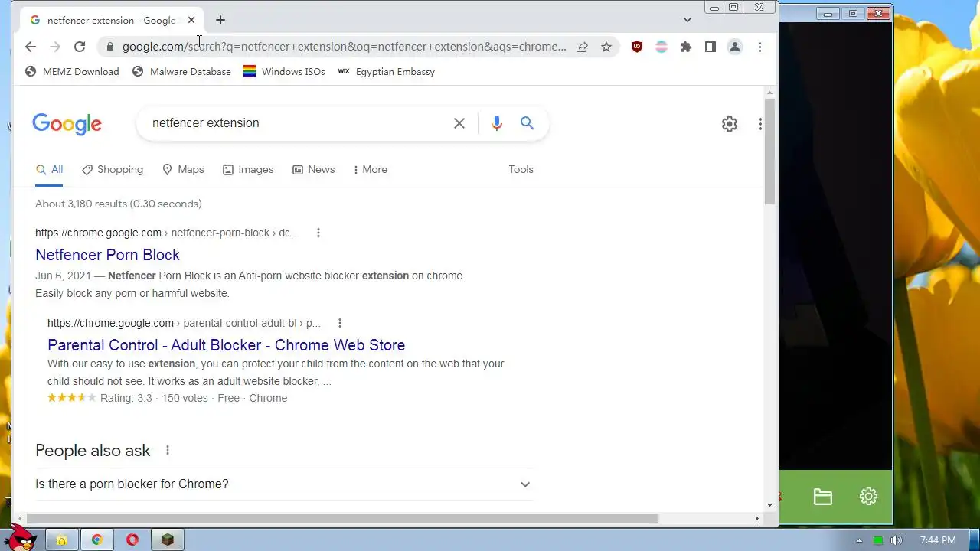Close the netfencer extension tab
The image size is (980, 551).
tap(191, 20)
